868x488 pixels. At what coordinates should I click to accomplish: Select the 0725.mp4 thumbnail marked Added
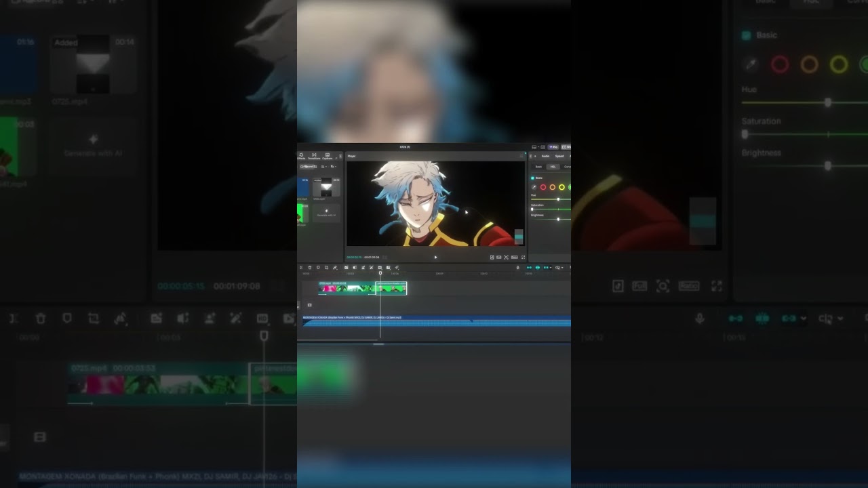coord(326,187)
